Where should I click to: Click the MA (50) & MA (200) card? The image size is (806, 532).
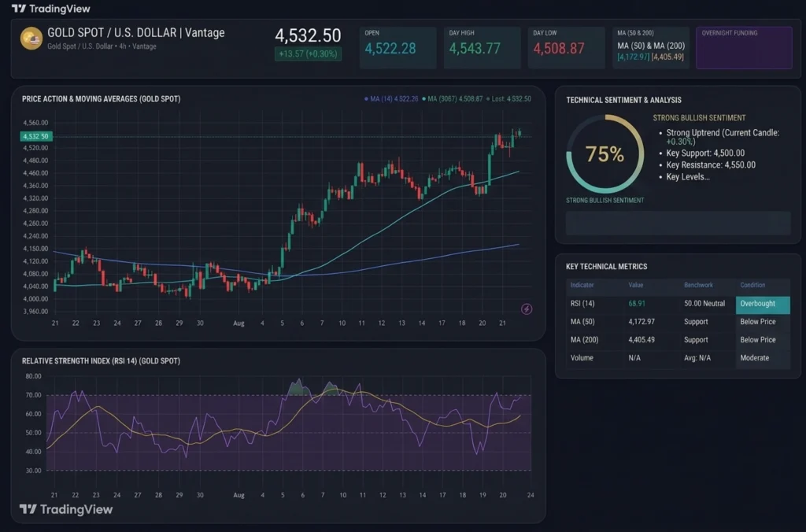[x=651, y=47]
